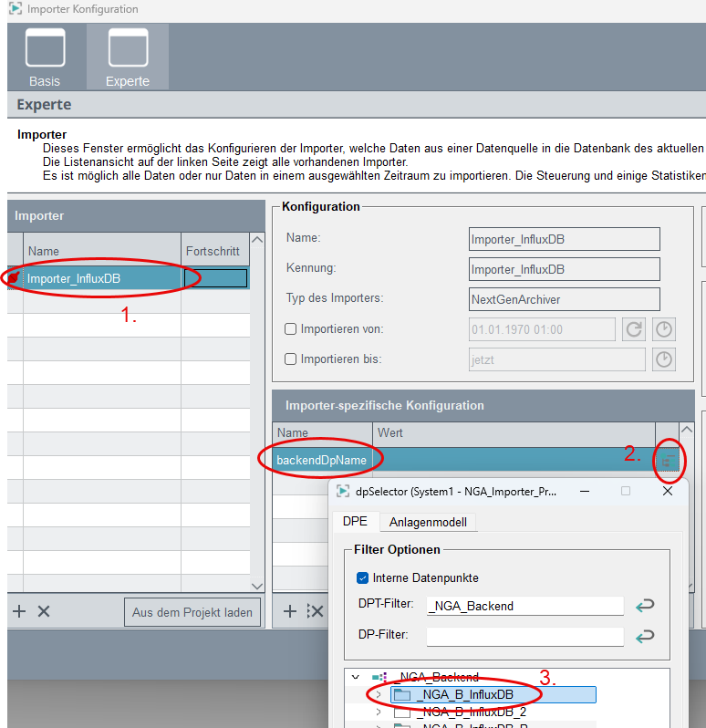Click Name header in Importer-spezifische Konfiguration
706x728 pixels.
click(323, 432)
